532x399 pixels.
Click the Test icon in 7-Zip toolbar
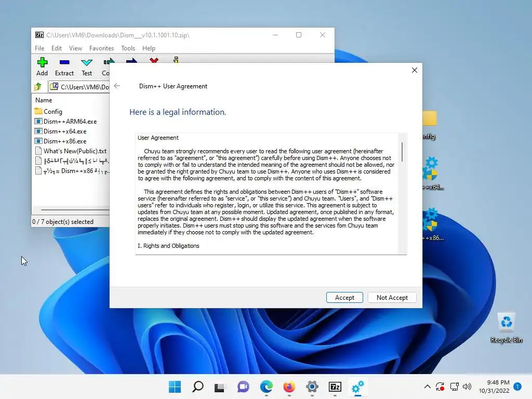(x=87, y=62)
